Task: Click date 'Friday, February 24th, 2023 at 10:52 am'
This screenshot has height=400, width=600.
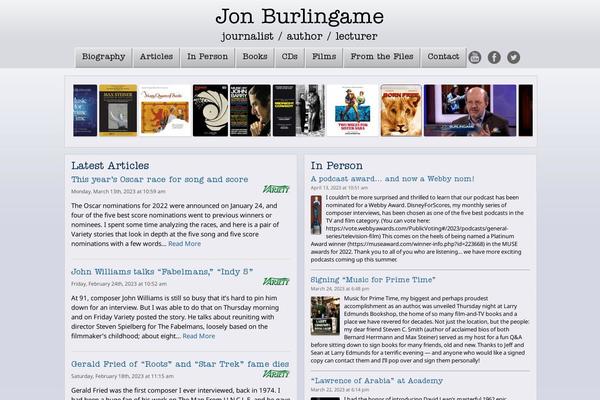Action: coord(119,284)
